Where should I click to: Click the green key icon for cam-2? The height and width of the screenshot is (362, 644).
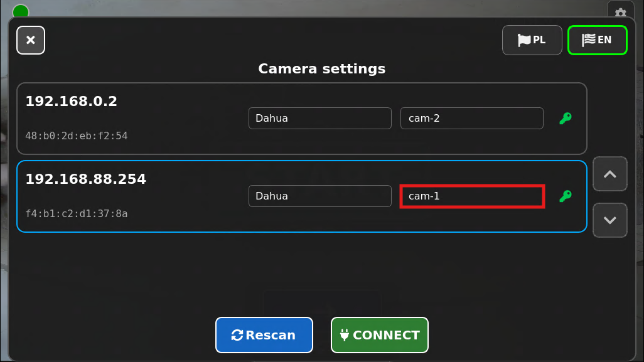566,118
